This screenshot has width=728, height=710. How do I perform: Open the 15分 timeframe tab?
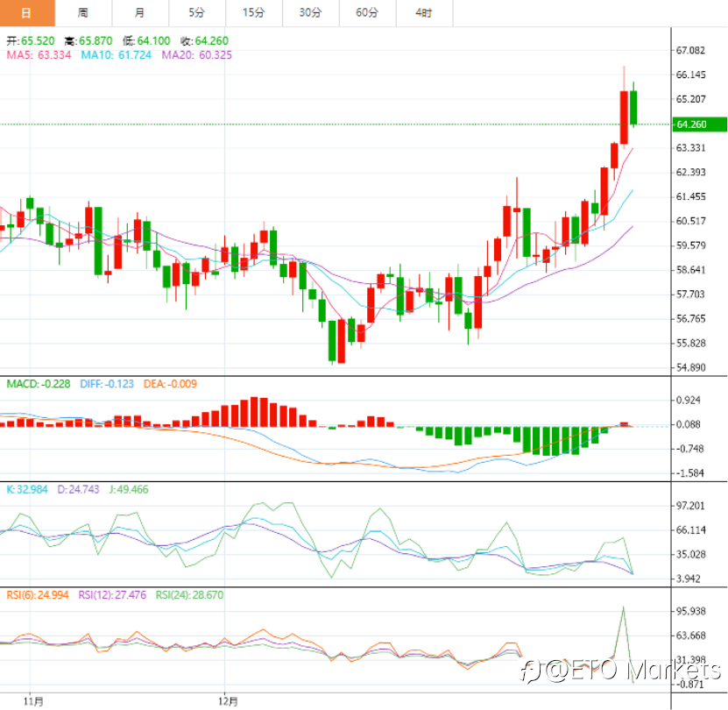(254, 13)
